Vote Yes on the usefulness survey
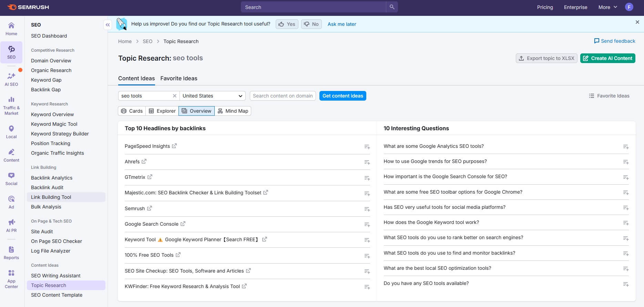 click(x=287, y=24)
